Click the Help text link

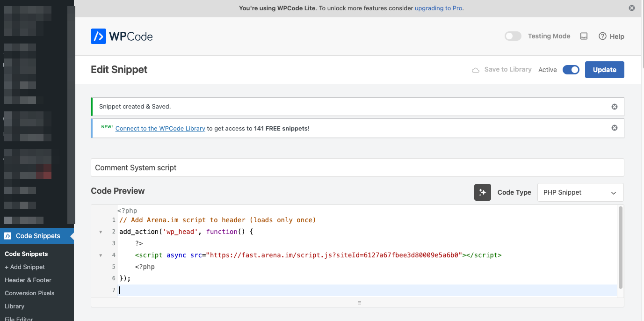(x=617, y=36)
